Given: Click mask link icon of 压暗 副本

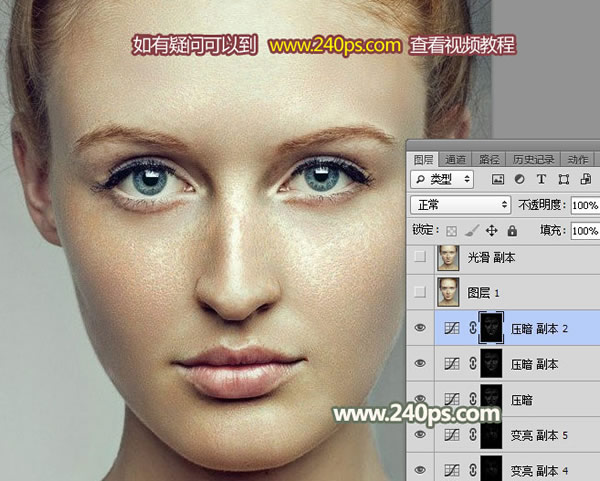Looking at the screenshot, I should click(473, 364).
